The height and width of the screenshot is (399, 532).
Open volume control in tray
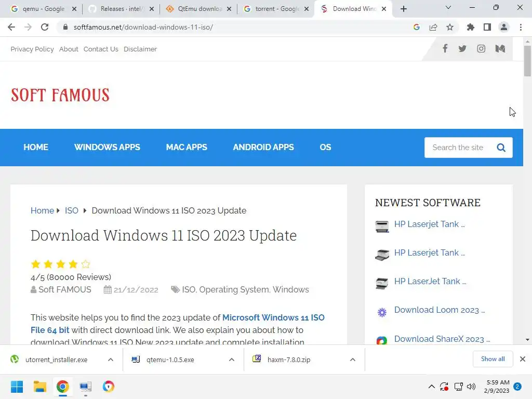(471, 387)
